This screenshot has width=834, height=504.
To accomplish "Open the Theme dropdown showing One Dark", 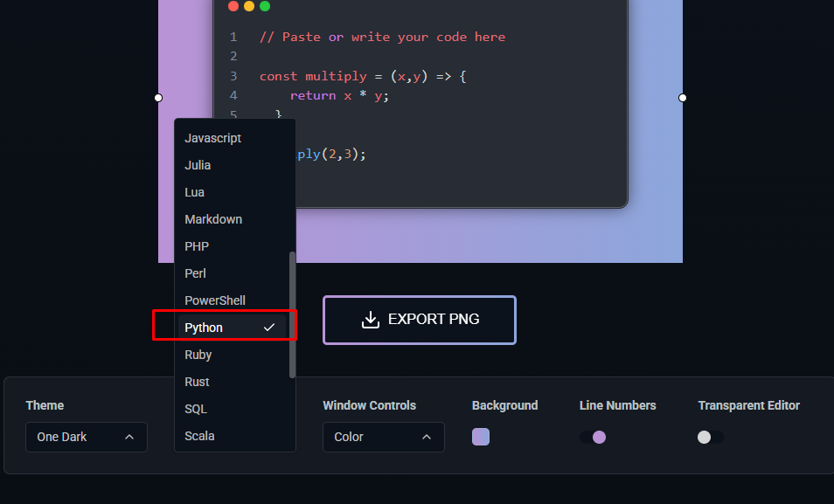I will (x=86, y=437).
